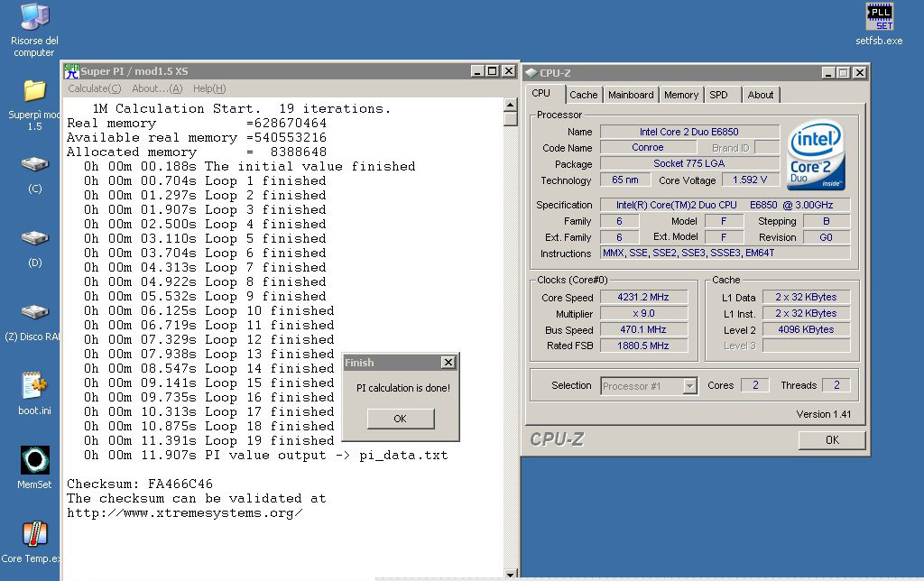This screenshot has width=924, height=581.
Task: Open Help menu in Super PI
Action: click(209, 88)
